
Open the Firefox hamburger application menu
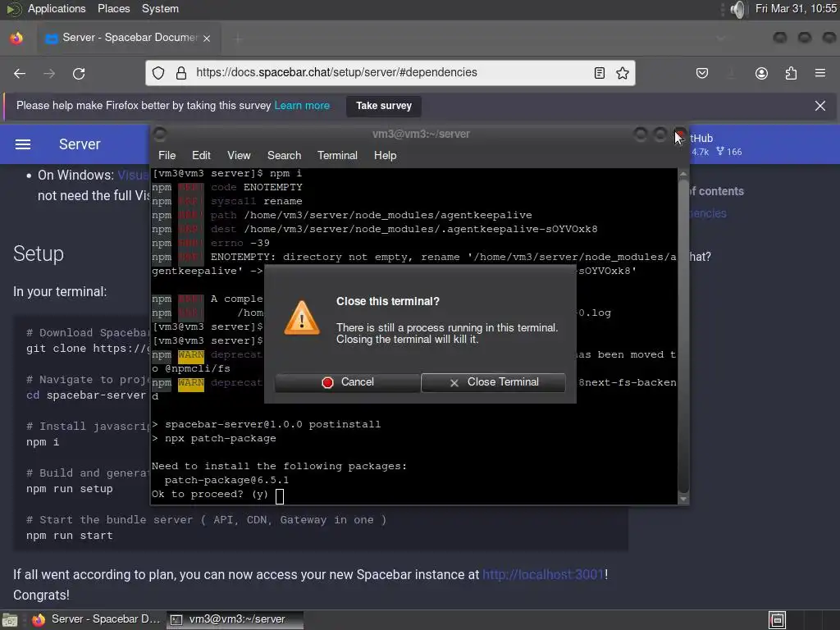[x=820, y=73]
